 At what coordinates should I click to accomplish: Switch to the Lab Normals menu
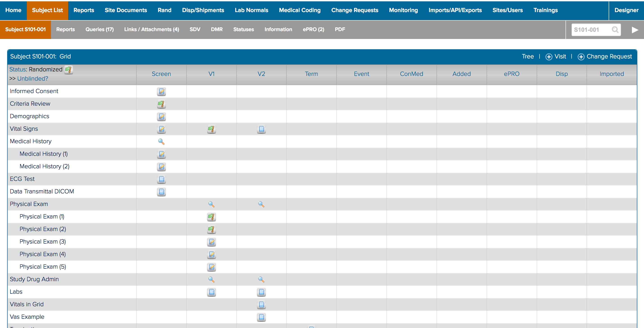pos(251,10)
